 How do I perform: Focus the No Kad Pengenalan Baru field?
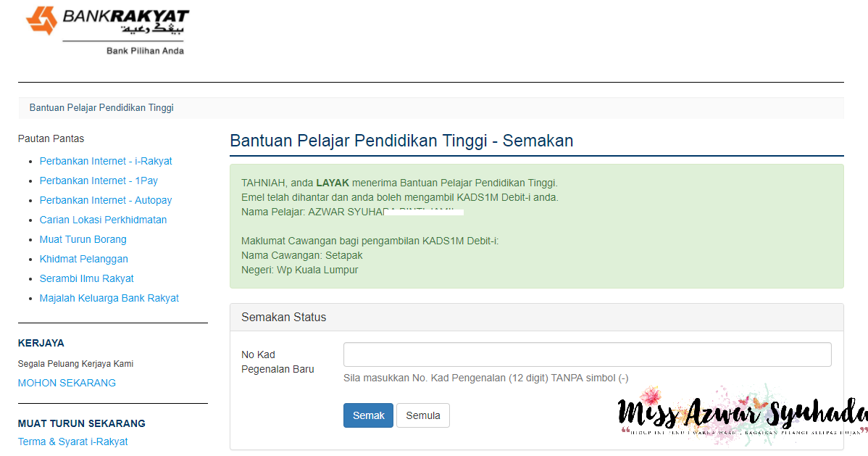(x=588, y=355)
